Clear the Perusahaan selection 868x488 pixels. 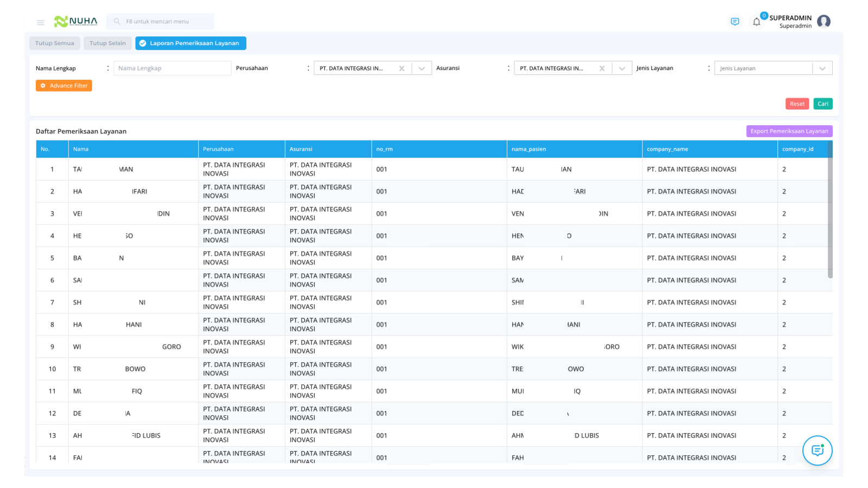pos(401,68)
